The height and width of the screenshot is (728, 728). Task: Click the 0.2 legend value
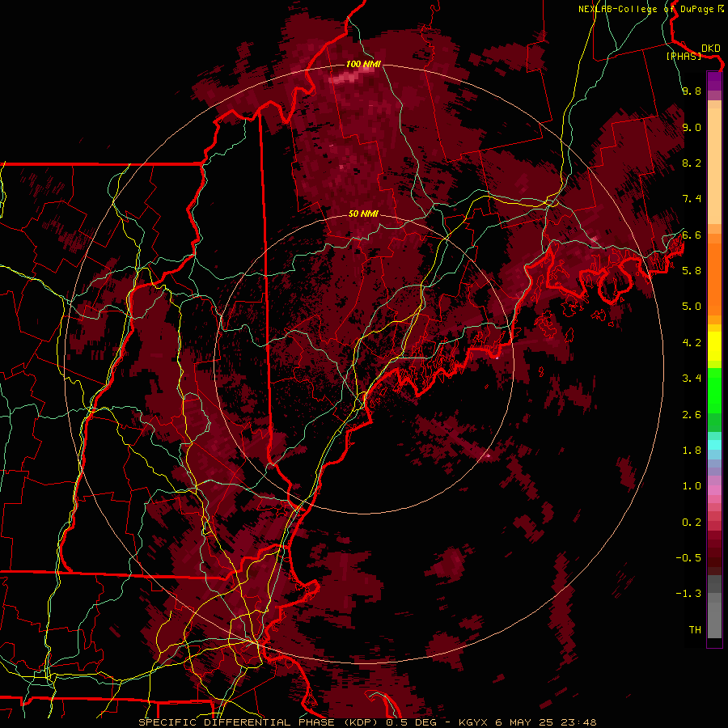pyautogui.click(x=692, y=522)
